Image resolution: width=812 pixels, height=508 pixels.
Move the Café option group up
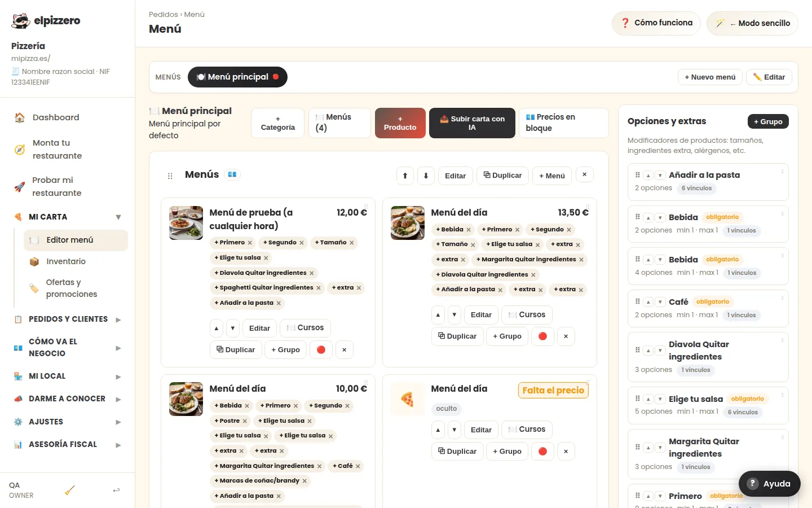tap(648, 303)
